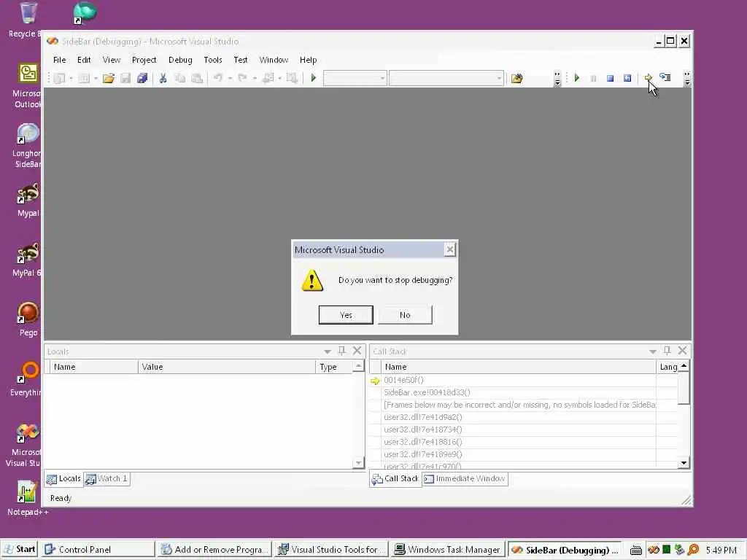Click the Call Stack vertical scrollbar thumb

pos(684,388)
